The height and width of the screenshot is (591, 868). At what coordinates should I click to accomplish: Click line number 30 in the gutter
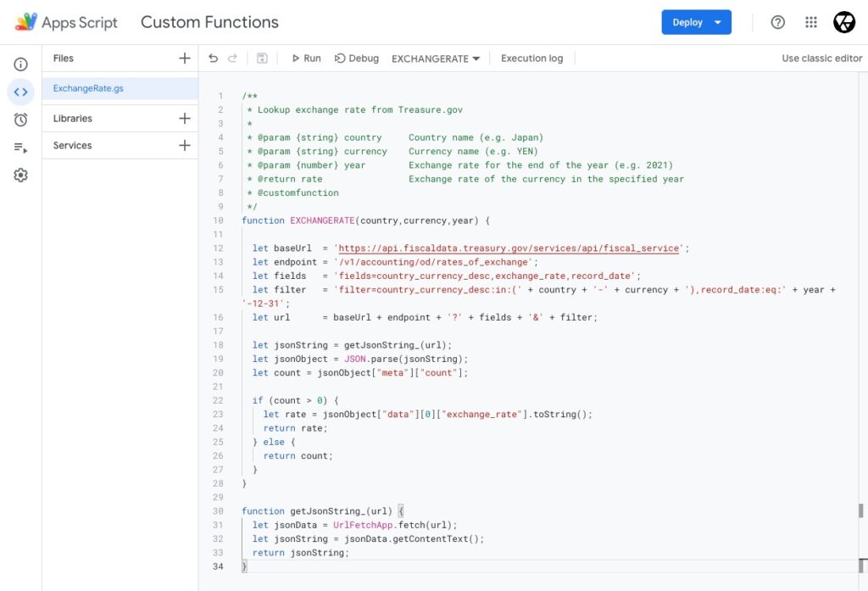tap(218, 511)
